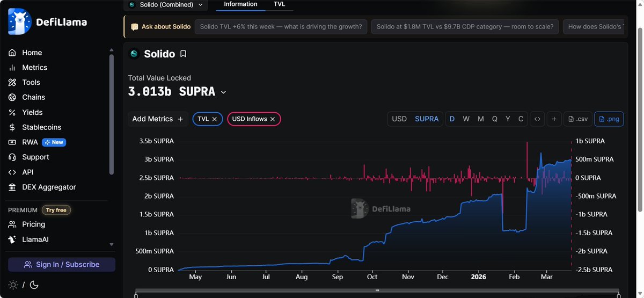Bookmark Solido with the bookmark icon
Viewport: 644px width, 298px height.
tap(183, 54)
